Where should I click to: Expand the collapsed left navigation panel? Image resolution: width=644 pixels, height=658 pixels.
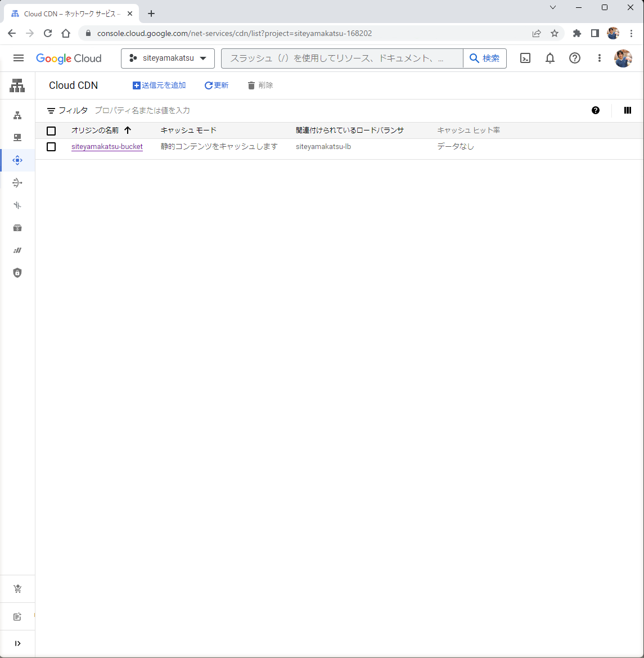[17, 643]
